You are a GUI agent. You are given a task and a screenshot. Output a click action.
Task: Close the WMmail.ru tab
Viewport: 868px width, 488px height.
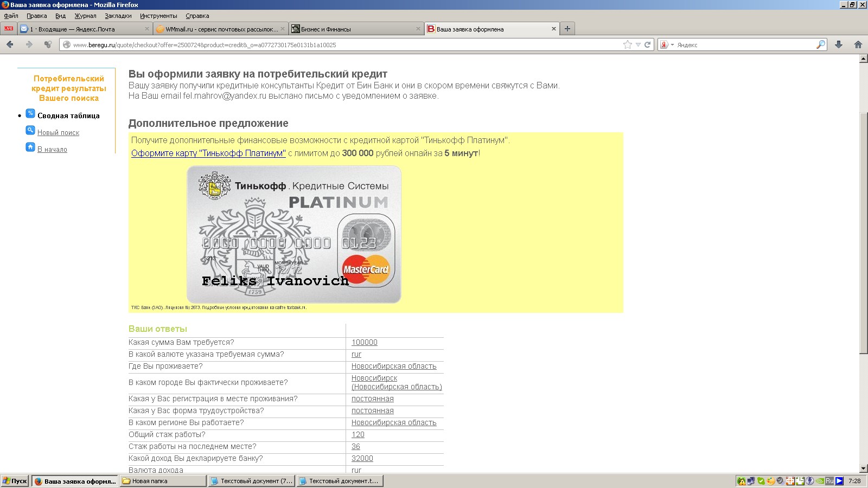point(282,29)
